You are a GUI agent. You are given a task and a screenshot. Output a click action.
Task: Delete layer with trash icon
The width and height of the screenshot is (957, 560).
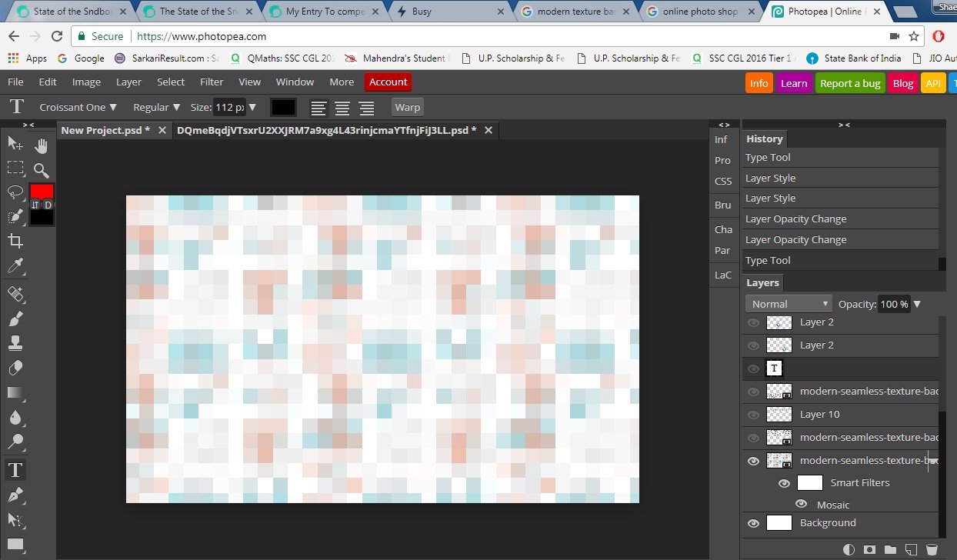tap(932, 549)
